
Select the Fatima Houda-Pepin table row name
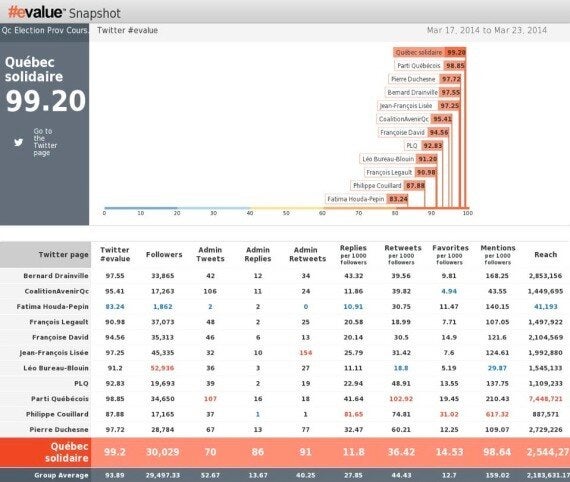pos(52,306)
